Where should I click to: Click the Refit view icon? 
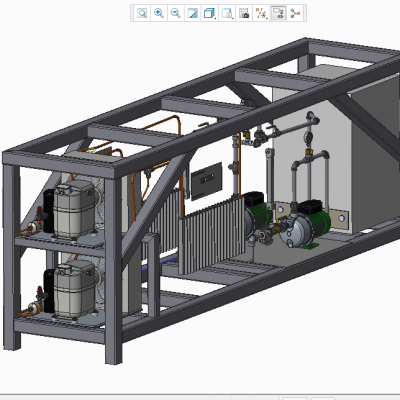pyautogui.click(x=142, y=13)
